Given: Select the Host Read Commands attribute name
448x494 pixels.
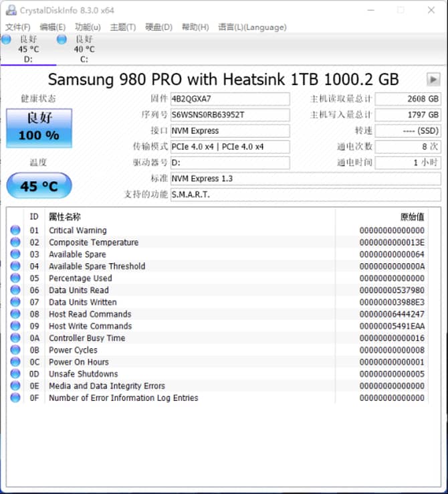Looking at the screenshot, I should [x=90, y=314].
